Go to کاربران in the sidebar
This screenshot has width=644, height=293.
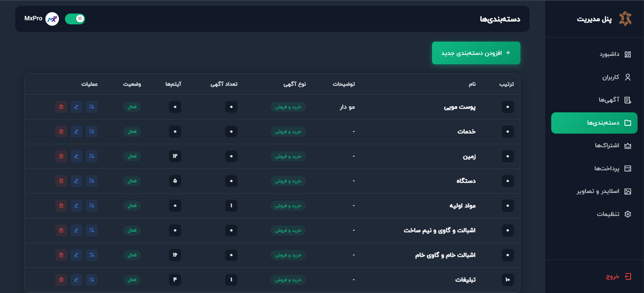[595, 77]
